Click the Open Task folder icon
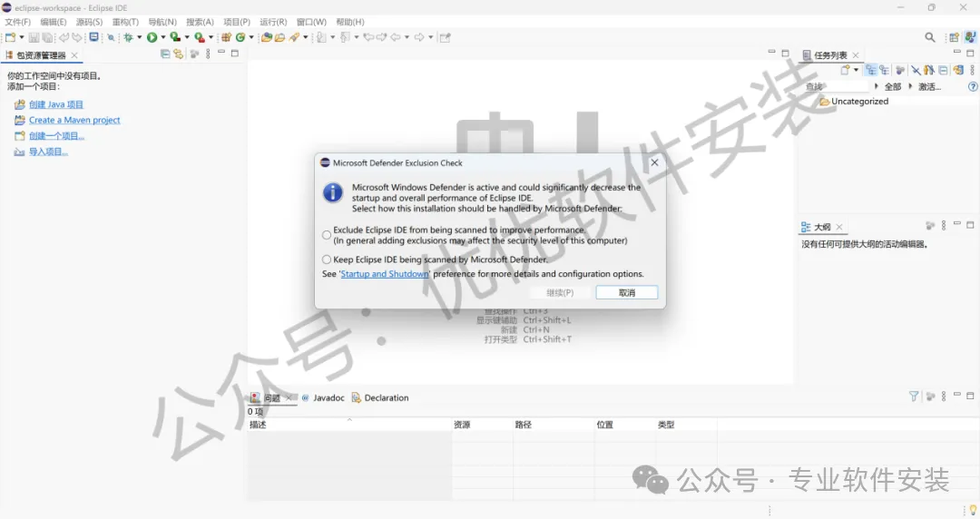Image resolution: width=980 pixels, height=519 pixels. pyautogui.click(x=279, y=37)
